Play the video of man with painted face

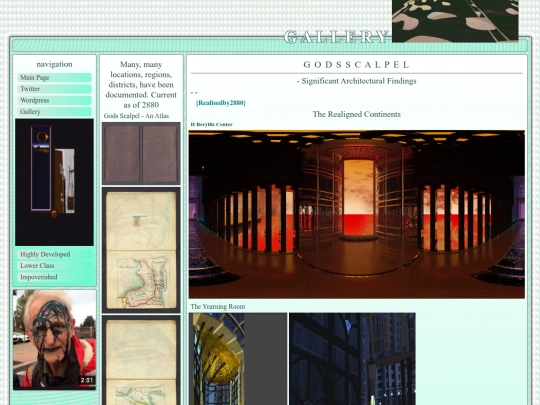pyautogui.click(x=54, y=340)
